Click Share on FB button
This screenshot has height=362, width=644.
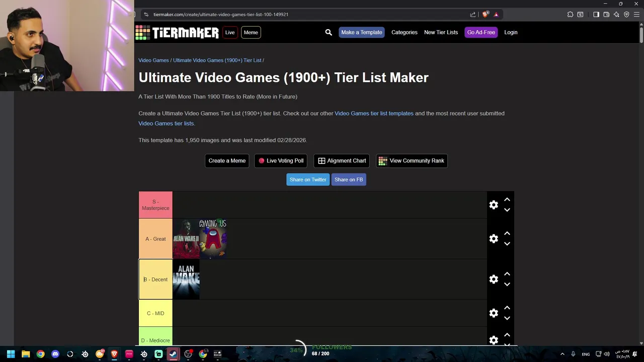[x=349, y=179]
